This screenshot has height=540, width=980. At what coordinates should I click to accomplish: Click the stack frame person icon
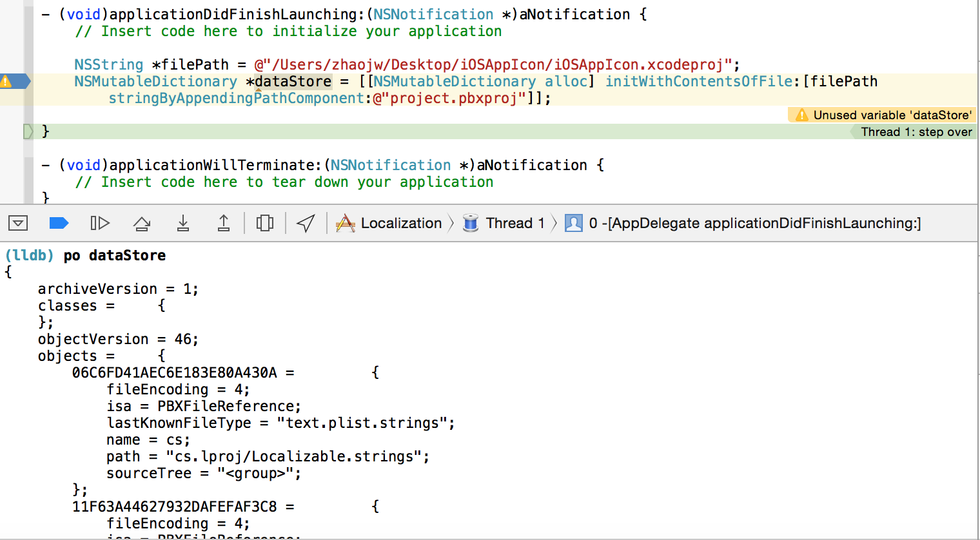pos(573,223)
